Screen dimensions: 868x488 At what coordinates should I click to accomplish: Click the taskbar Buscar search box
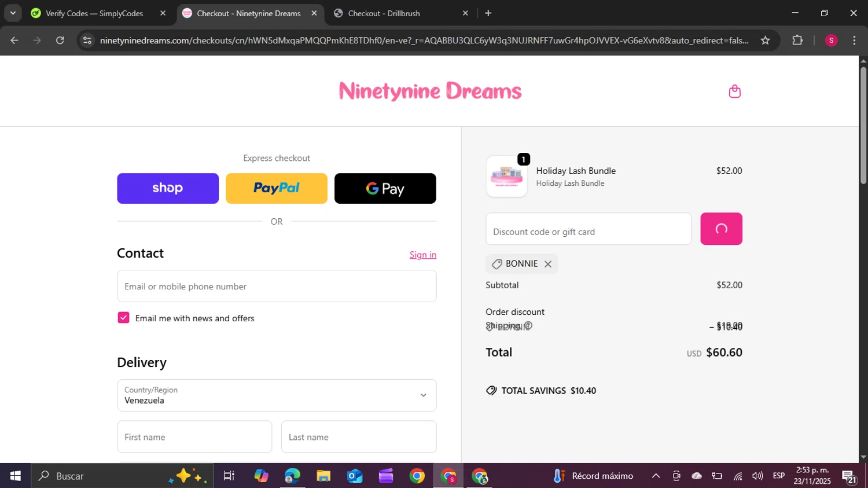(x=122, y=476)
